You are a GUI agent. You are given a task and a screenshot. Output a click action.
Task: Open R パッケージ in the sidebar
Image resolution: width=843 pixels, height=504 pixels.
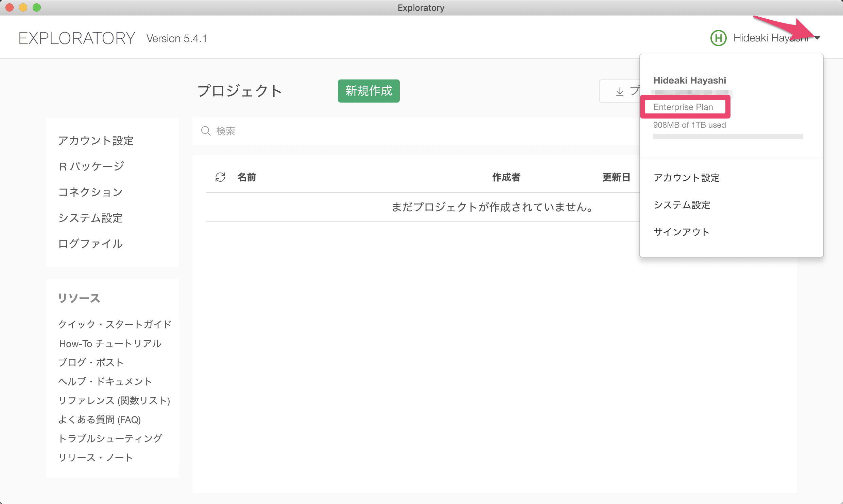point(91,166)
